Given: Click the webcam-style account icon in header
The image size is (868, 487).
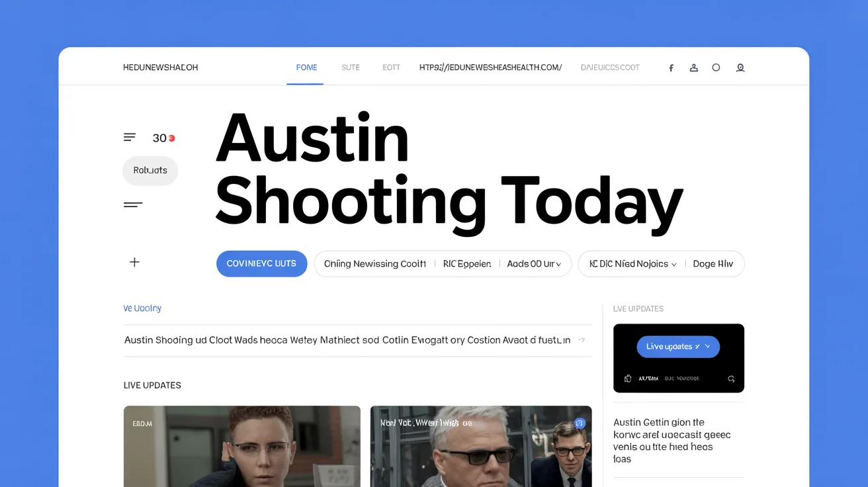Looking at the screenshot, I should coord(740,67).
